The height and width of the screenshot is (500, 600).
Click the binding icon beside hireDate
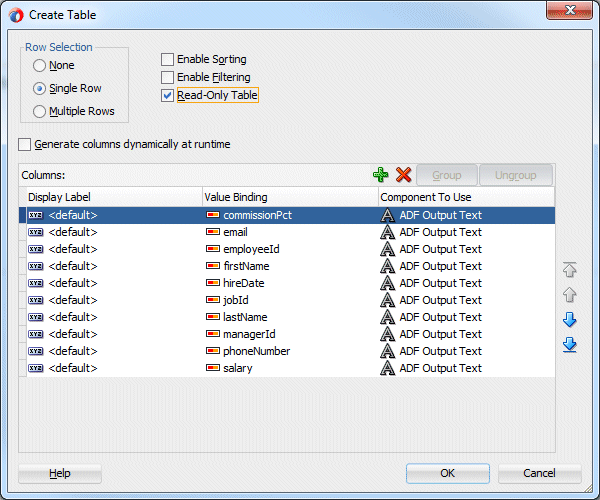(x=213, y=283)
